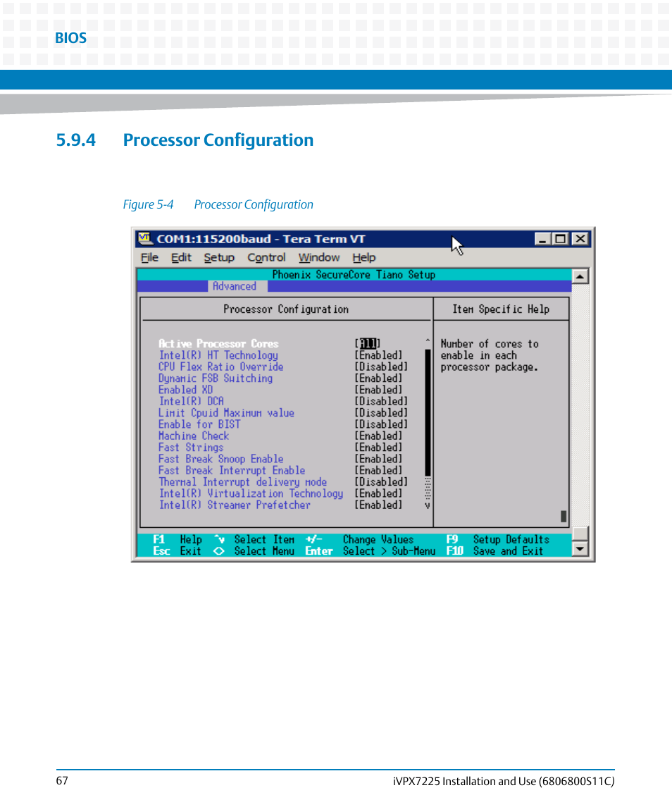The image size is (672, 807).
Task: Click [Enabled] value for Machine Check
Action: click(x=379, y=436)
